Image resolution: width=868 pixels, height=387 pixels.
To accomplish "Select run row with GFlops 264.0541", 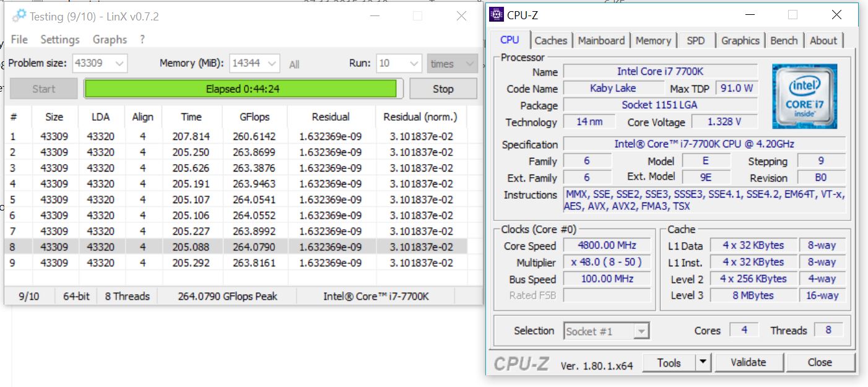I will click(236, 199).
